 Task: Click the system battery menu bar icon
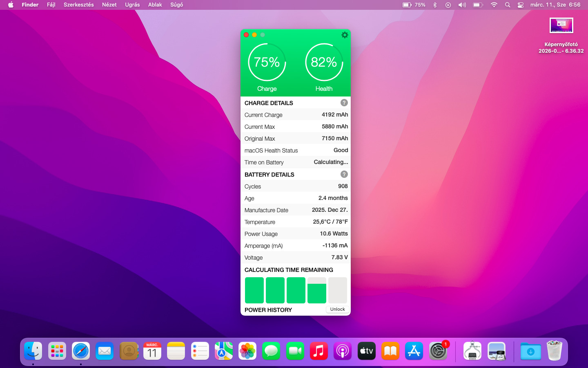click(x=478, y=5)
